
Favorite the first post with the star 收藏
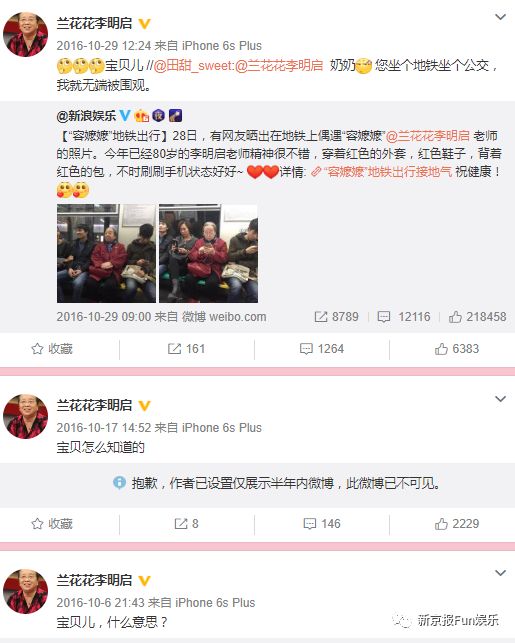[x=52, y=349]
